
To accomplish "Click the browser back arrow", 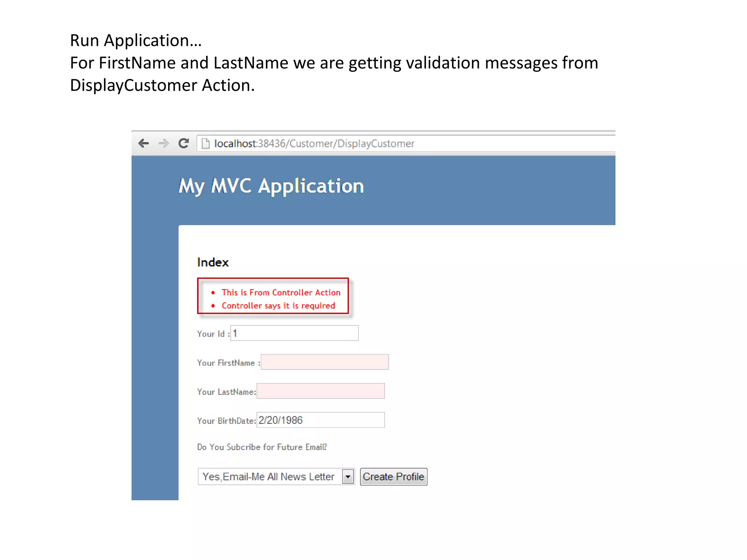I will pos(144,143).
